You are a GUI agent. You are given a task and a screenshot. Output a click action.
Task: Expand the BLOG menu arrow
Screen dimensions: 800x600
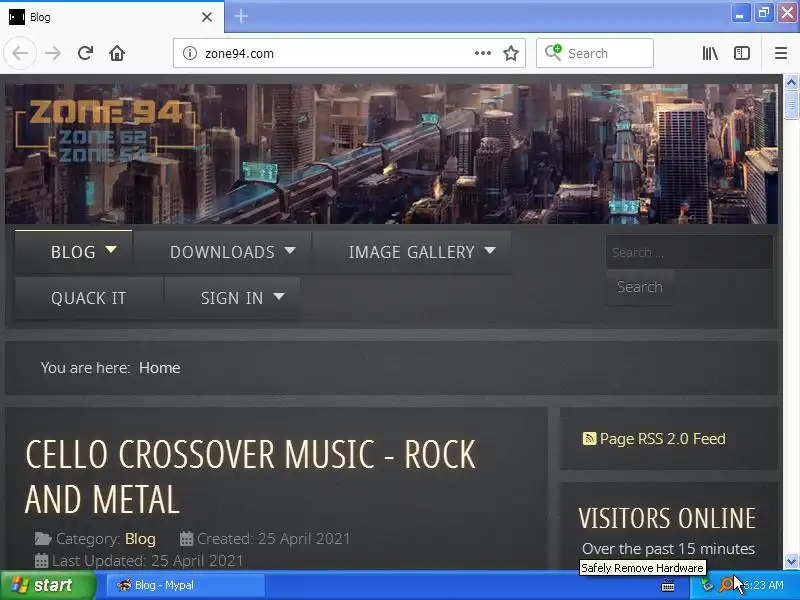pos(111,250)
